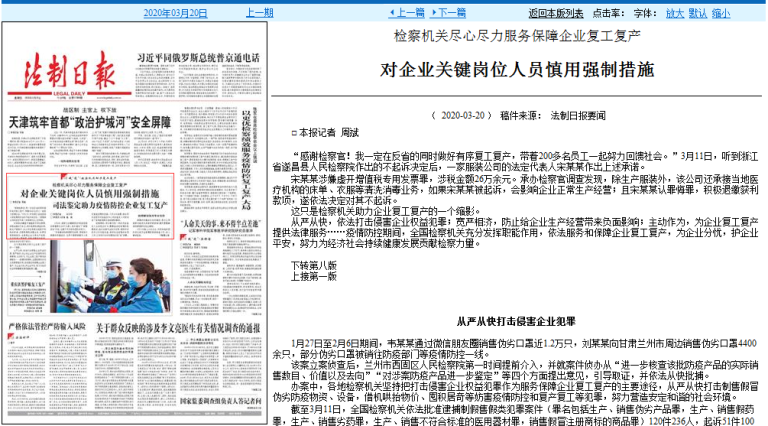Enlarge font with 放大
The height and width of the screenshot is (426, 768).
tap(674, 13)
